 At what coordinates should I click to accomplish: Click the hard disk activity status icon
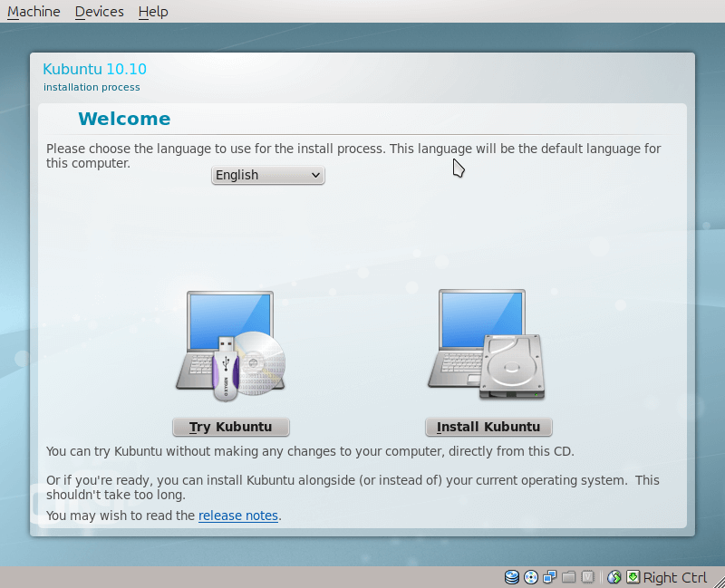click(x=512, y=577)
